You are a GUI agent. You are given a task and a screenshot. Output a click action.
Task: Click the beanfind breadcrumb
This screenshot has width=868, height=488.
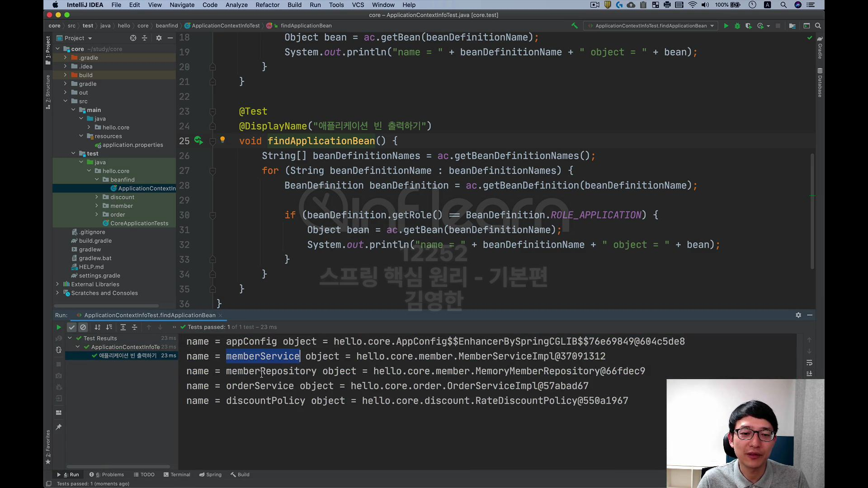[167, 26]
